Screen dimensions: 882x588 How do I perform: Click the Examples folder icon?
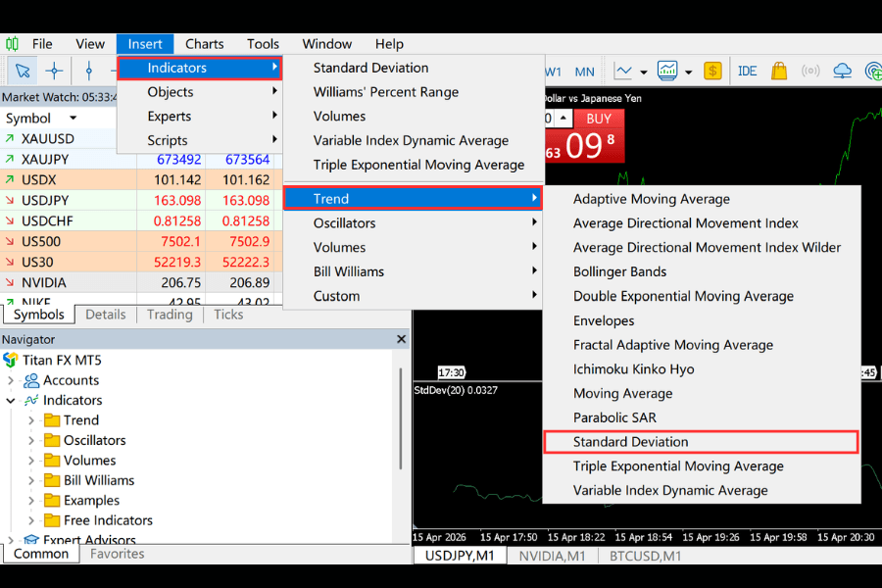click(x=52, y=500)
